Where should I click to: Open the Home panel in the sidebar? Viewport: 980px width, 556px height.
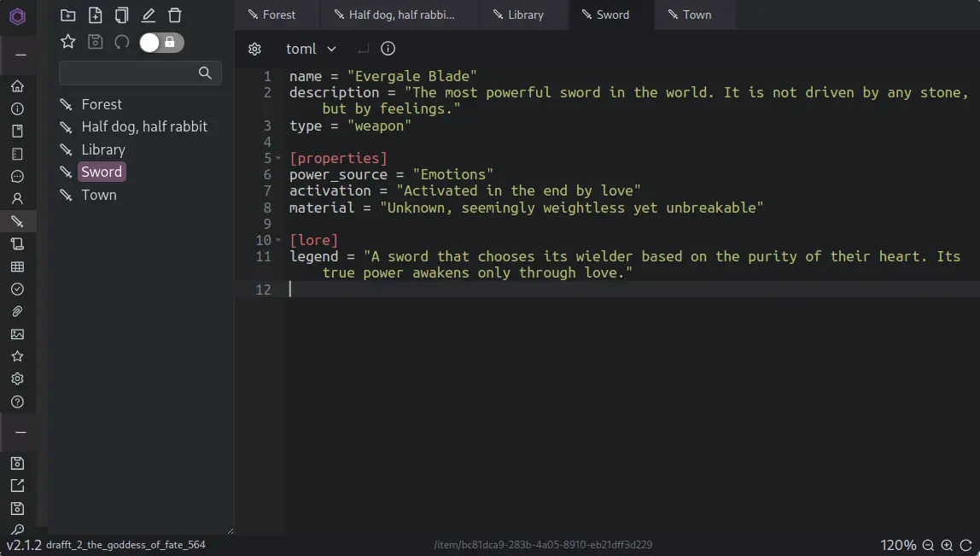tap(17, 85)
